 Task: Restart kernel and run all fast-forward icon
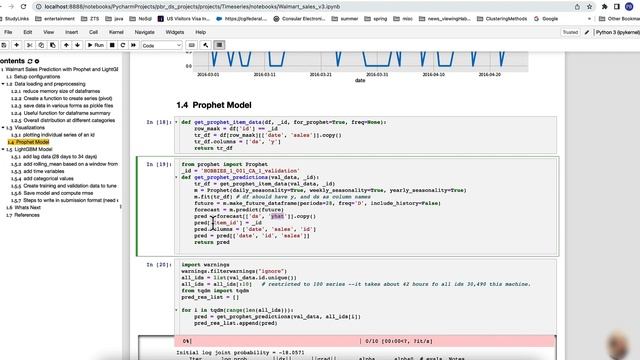(x=133, y=45)
